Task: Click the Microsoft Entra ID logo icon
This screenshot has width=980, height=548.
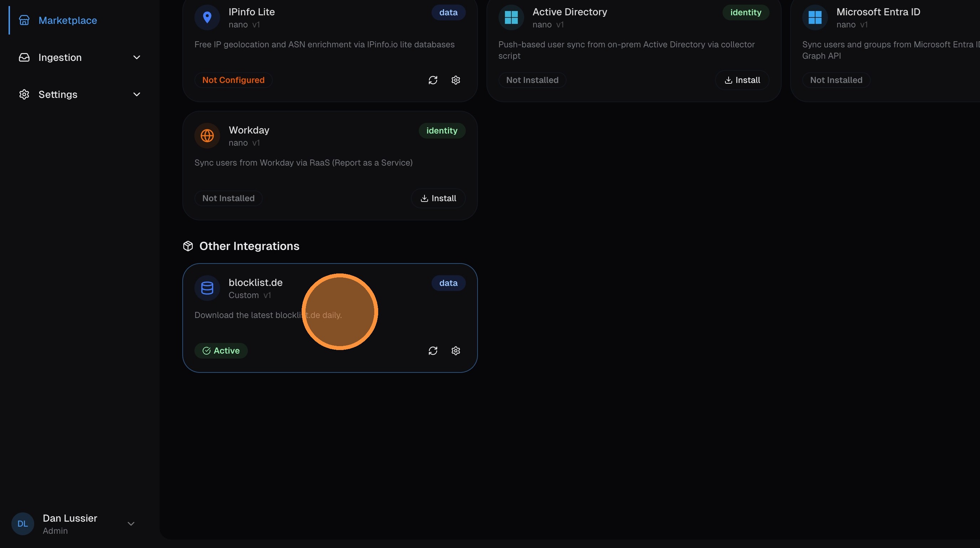Action: (x=814, y=17)
